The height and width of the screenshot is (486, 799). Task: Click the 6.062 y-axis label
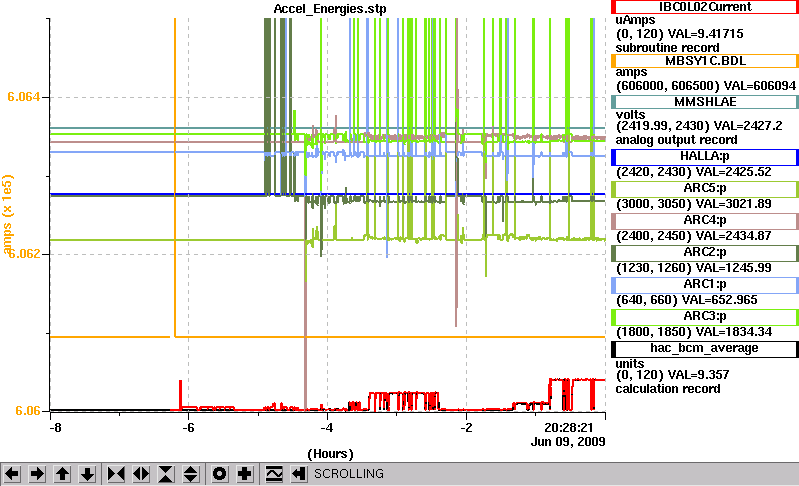(24, 254)
